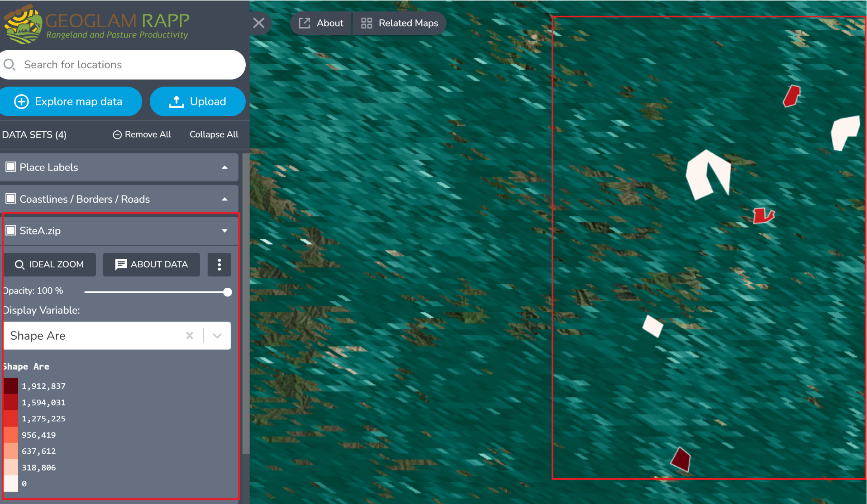Open the About menu item
The height and width of the screenshot is (504, 867).
(321, 23)
